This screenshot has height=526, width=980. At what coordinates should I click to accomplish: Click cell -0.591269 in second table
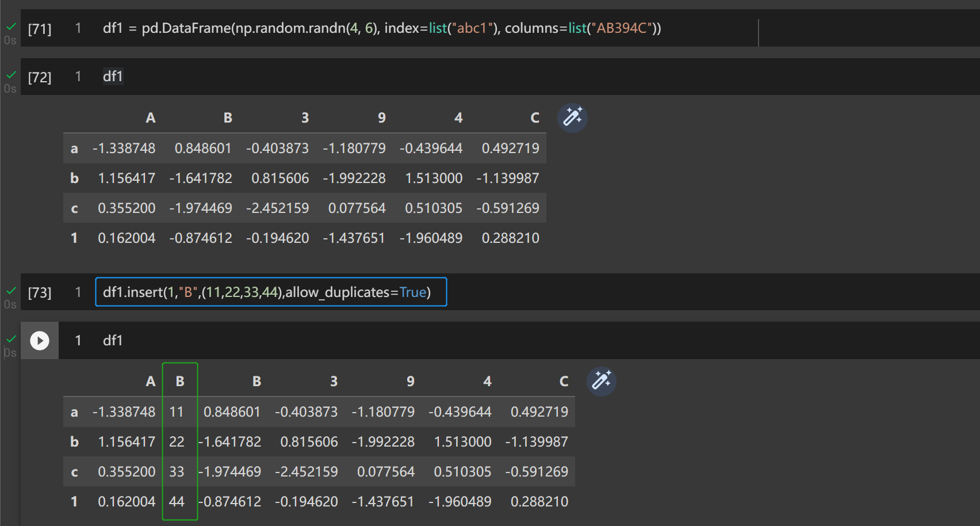coord(537,472)
